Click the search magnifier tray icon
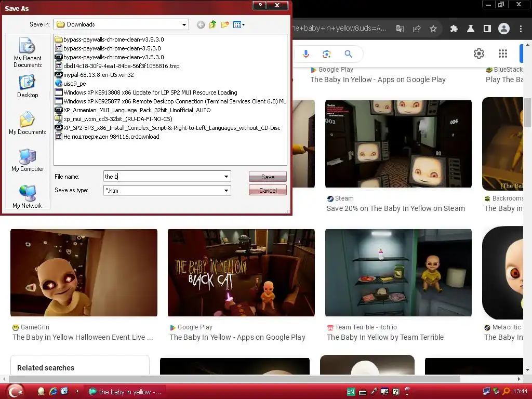532x399 pixels. (506, 392)
